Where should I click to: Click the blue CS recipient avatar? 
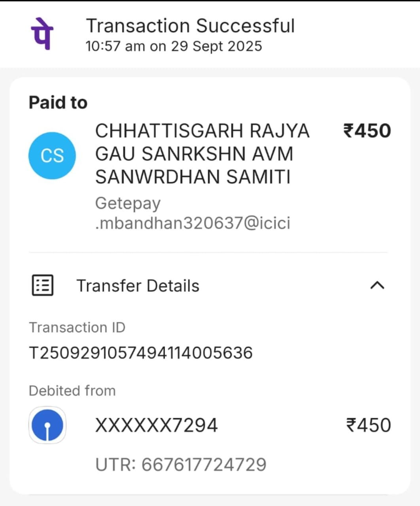click(52, 155)
